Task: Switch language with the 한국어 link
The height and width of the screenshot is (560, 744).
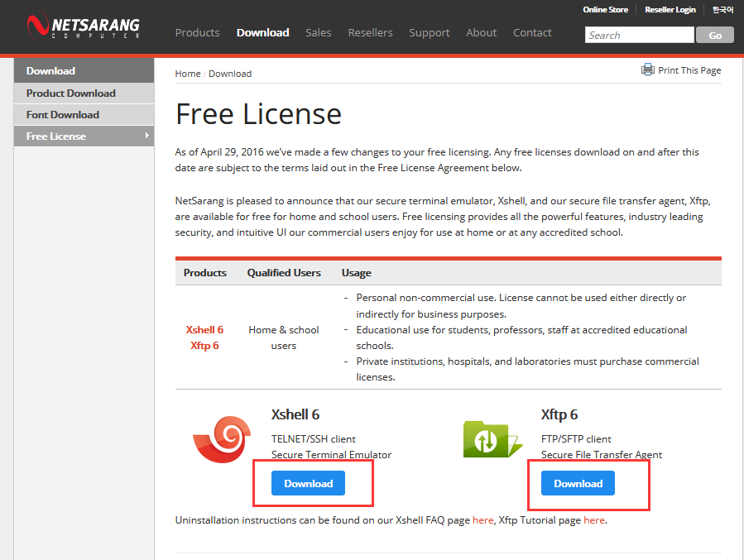Action: coord(722,9)
